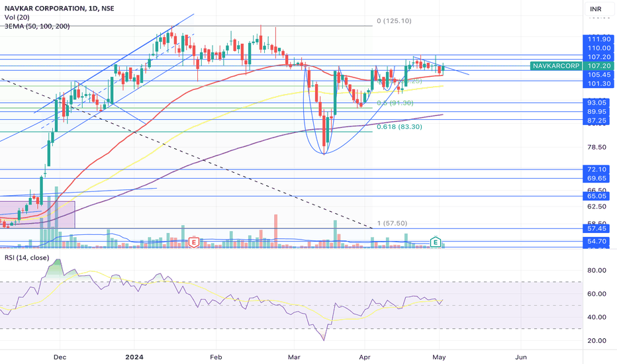Click the May label on time axis
The height and width of the screenshot is (364, 617).
tap(439, 357)
